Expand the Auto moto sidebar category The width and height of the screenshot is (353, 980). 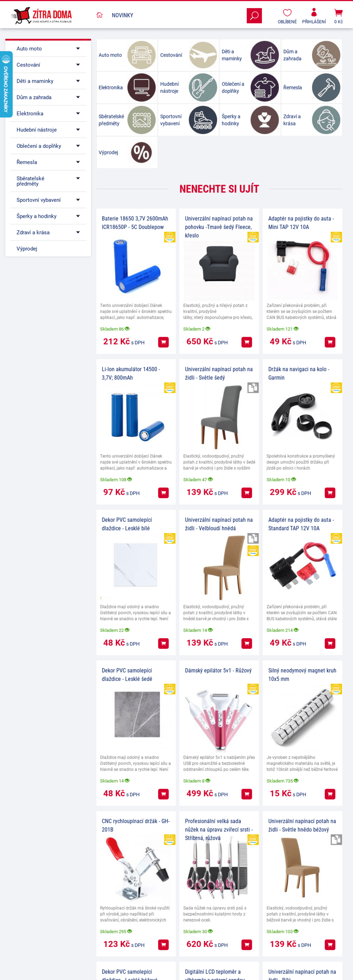pyautogui.click(x=78, y=49)
